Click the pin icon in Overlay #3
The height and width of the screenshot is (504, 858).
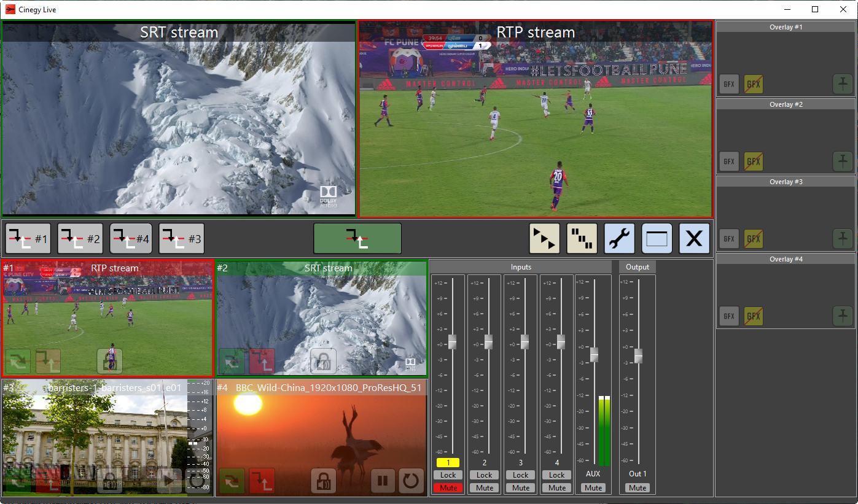click(x=843, y=239)
